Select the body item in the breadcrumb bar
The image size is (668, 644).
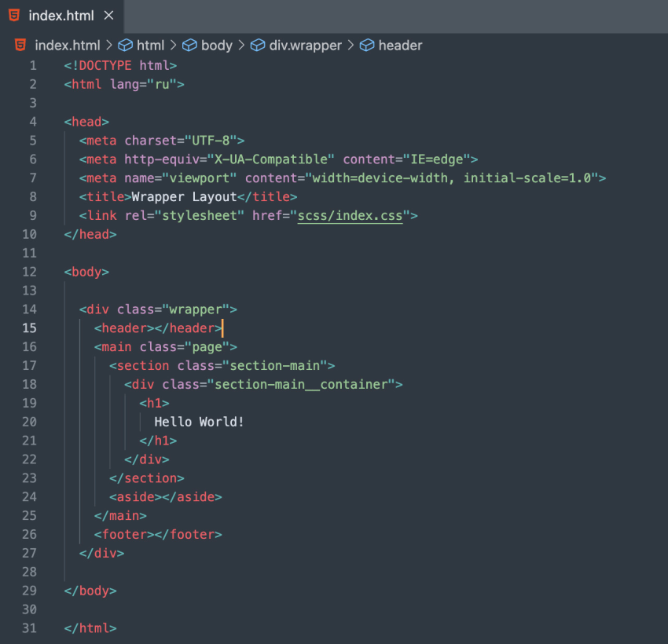point(216,45)
